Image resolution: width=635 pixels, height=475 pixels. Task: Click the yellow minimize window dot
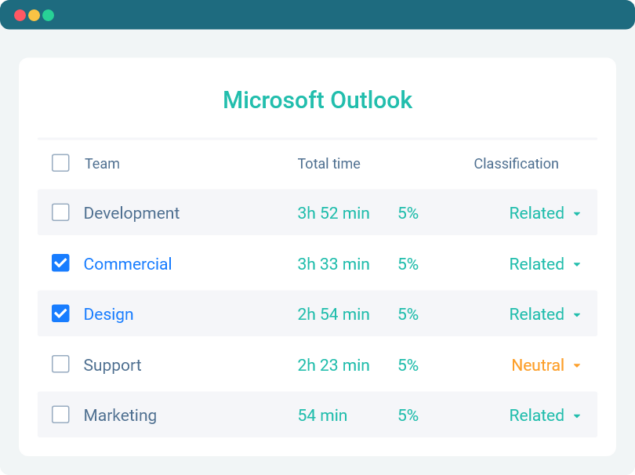34,15
